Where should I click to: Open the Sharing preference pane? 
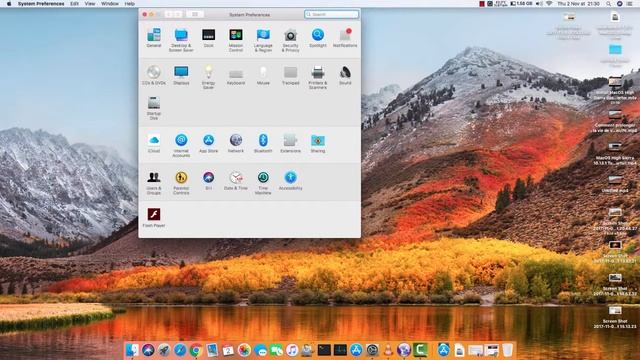point(318,143)
